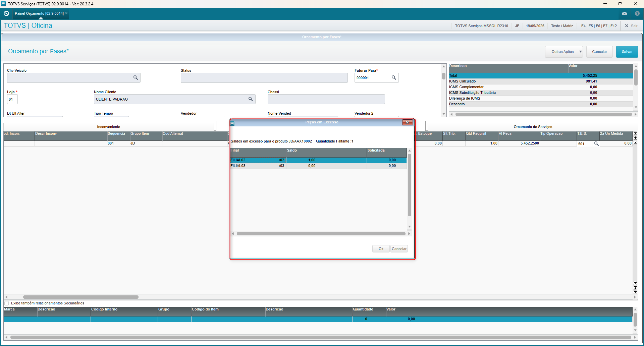
Task: Open T.E.S. lookup magnifier in grid
Action: point(596,143)
